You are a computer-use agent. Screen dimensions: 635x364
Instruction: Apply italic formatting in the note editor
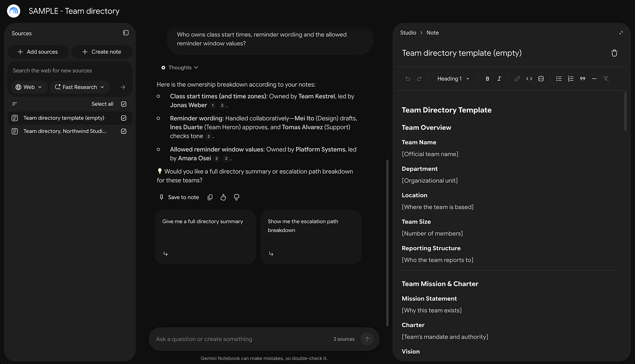pos(499,79)
